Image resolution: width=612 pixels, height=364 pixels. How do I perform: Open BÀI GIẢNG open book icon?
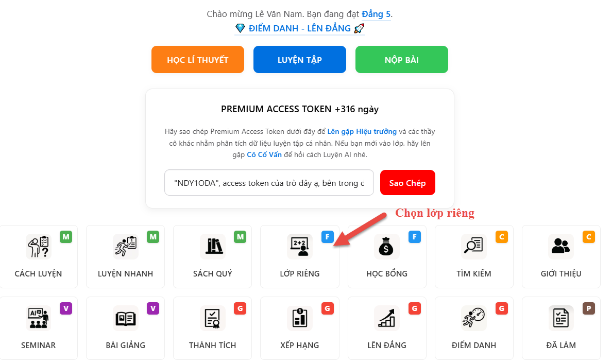pos(125,318)
